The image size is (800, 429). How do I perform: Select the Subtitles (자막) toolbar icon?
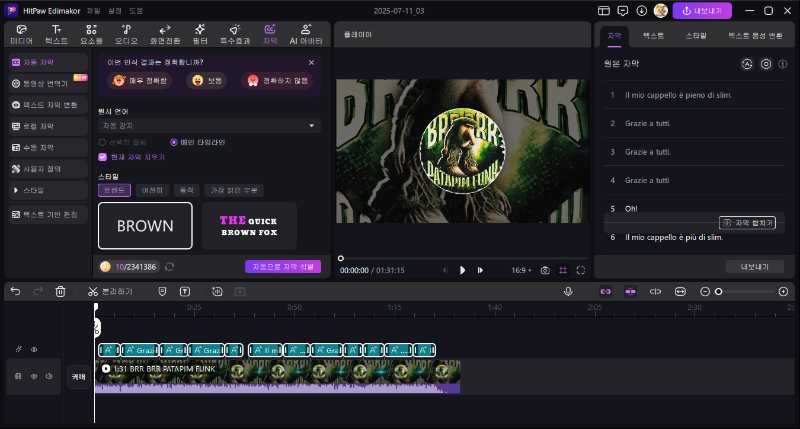coord(270,34)
